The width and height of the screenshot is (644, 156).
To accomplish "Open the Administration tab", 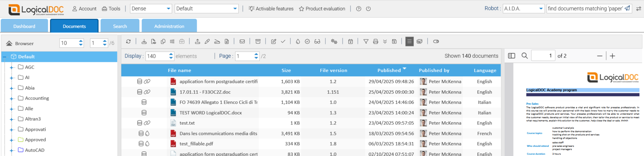I will tap(169, 26).
